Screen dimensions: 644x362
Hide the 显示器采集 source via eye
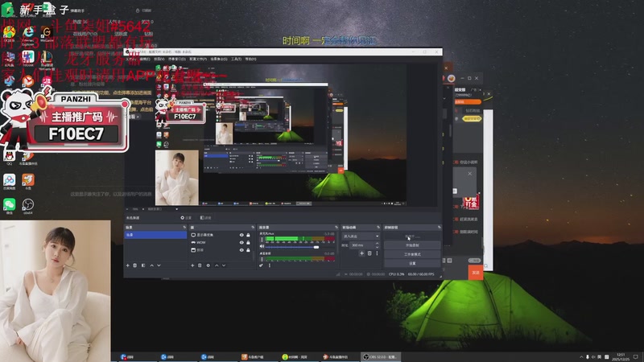click(242, 235)
